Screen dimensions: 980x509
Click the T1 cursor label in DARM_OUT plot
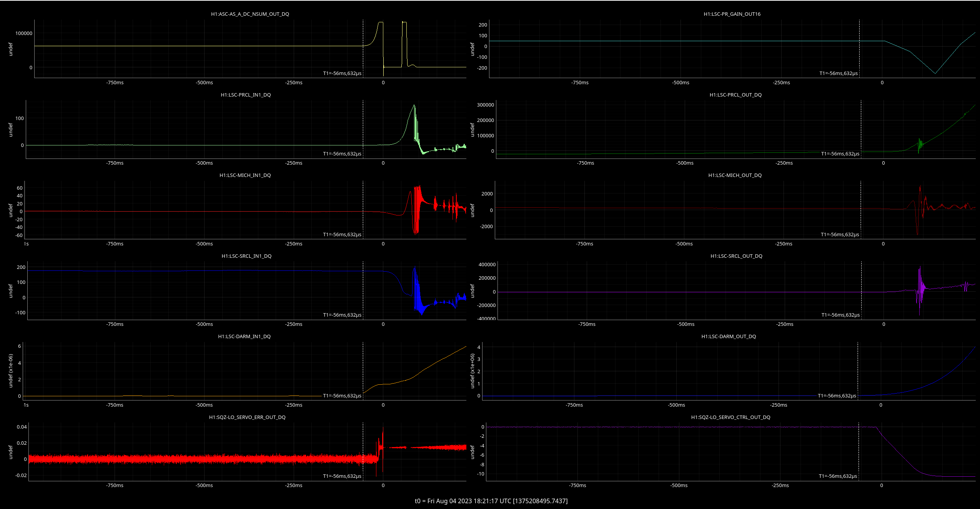coord(837,396)
